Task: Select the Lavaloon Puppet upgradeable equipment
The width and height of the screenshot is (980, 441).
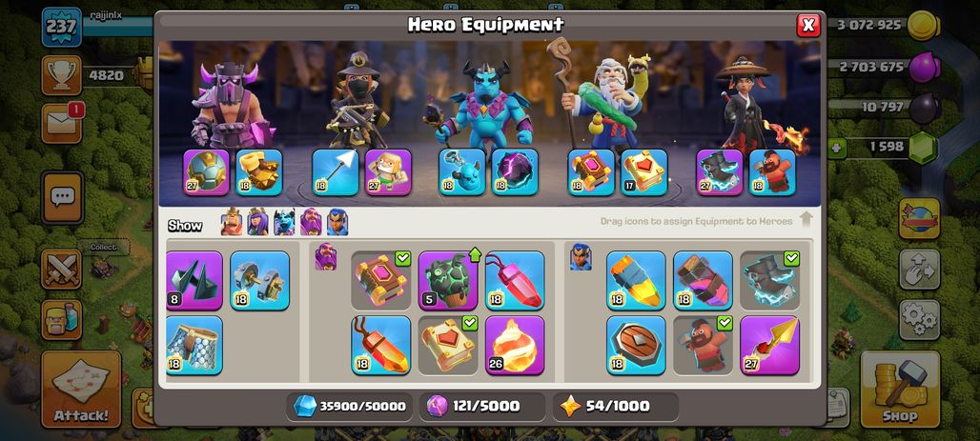Action: tap(447, 280)
